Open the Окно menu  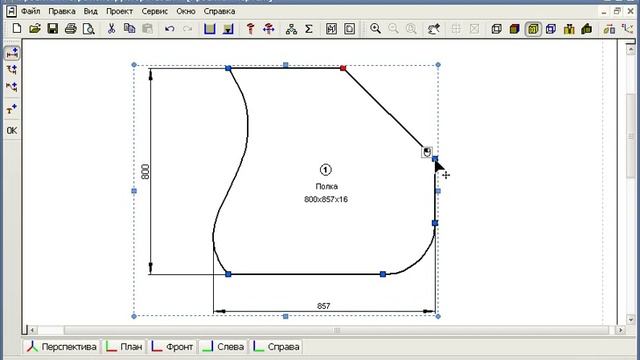[x=186, y=11]
